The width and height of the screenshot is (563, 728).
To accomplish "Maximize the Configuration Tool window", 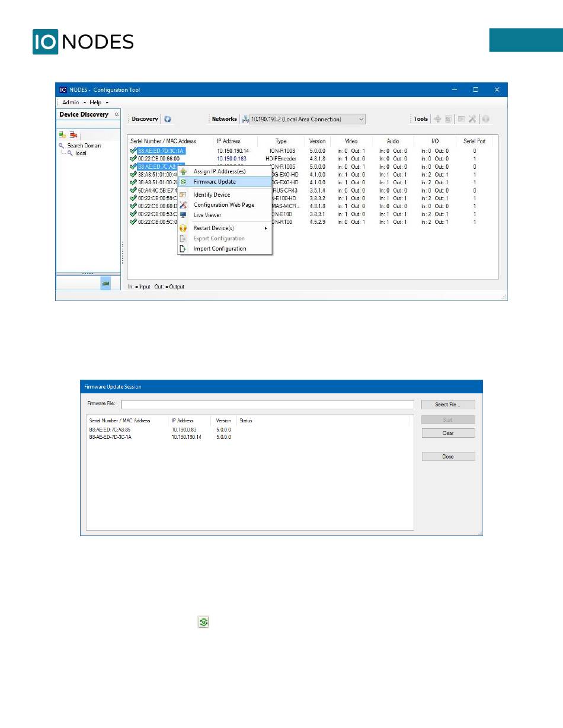I will tap(475, 90).
